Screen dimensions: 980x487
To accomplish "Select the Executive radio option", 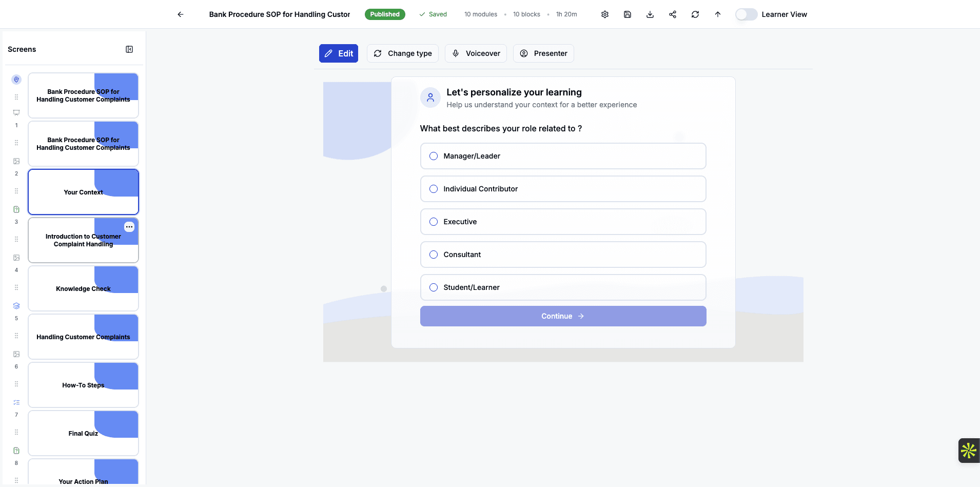I will click(x=434, y=222).
